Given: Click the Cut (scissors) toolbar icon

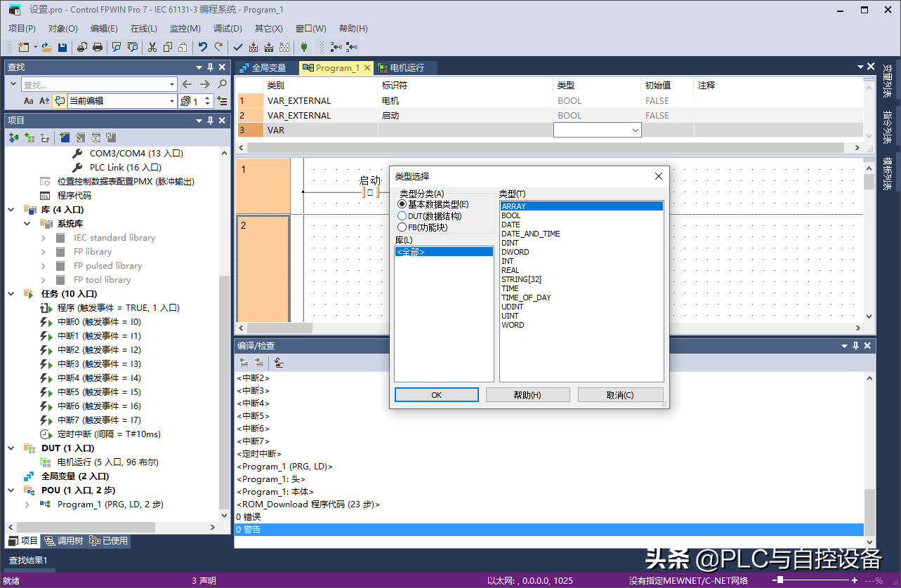Looking at the screenshot, I should pyautogui.click(x=152, y=47).
